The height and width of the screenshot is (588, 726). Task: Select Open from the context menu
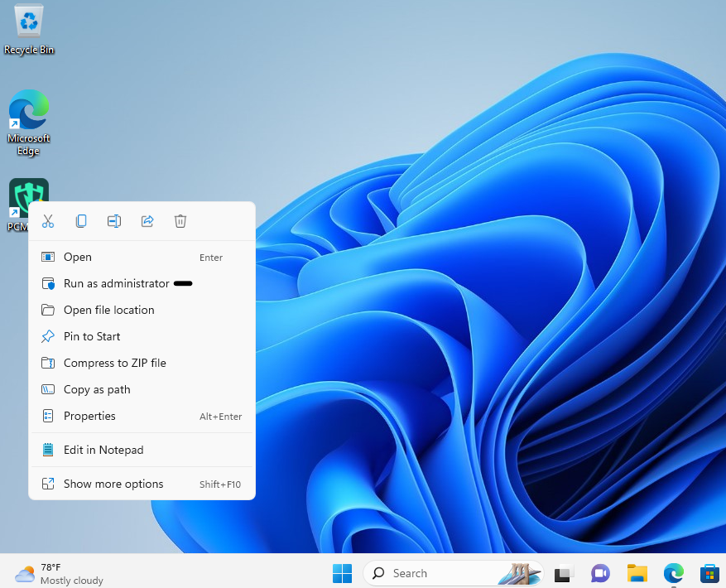[x=78, y=258]
